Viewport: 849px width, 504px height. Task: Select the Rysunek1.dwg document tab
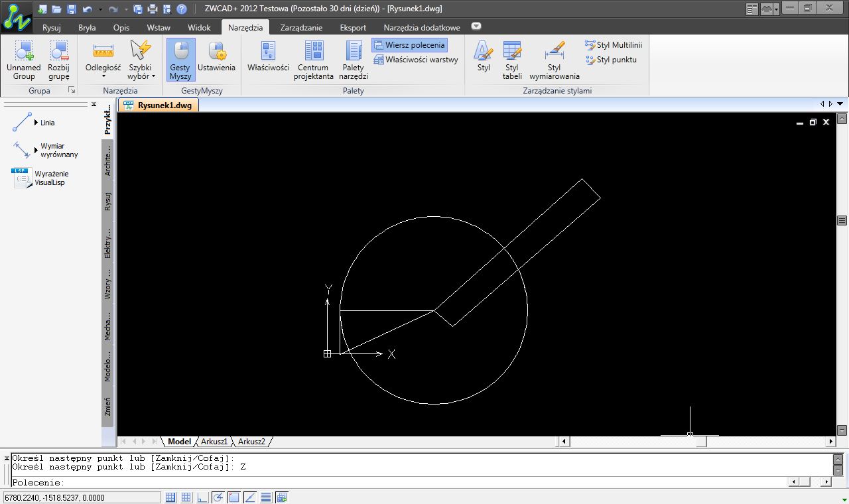click(x=158, y=105)
